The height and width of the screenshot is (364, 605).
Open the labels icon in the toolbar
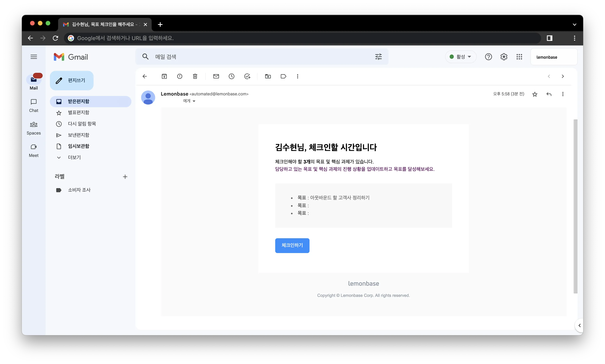pyautogui.click(x=283, y=76)
